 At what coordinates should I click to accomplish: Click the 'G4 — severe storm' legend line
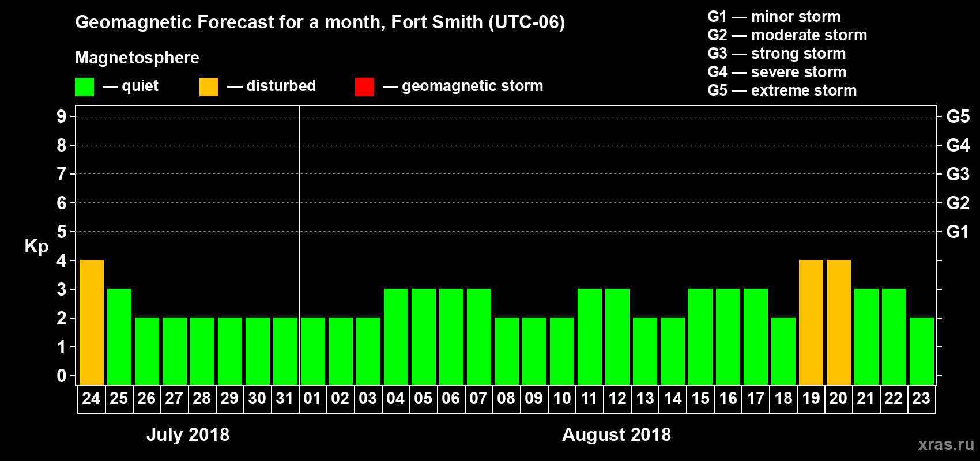[x=777, y=72]
